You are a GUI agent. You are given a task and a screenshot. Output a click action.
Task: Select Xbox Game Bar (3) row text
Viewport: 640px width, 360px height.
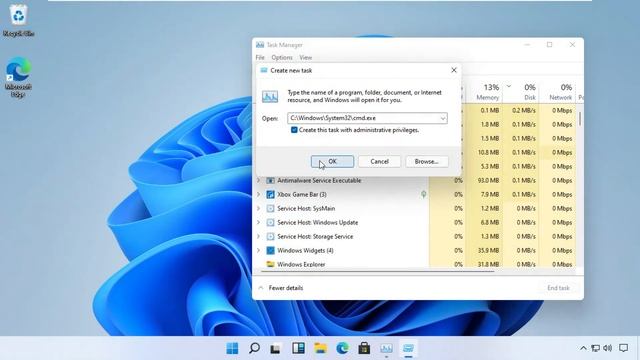[x=302, y=194]
